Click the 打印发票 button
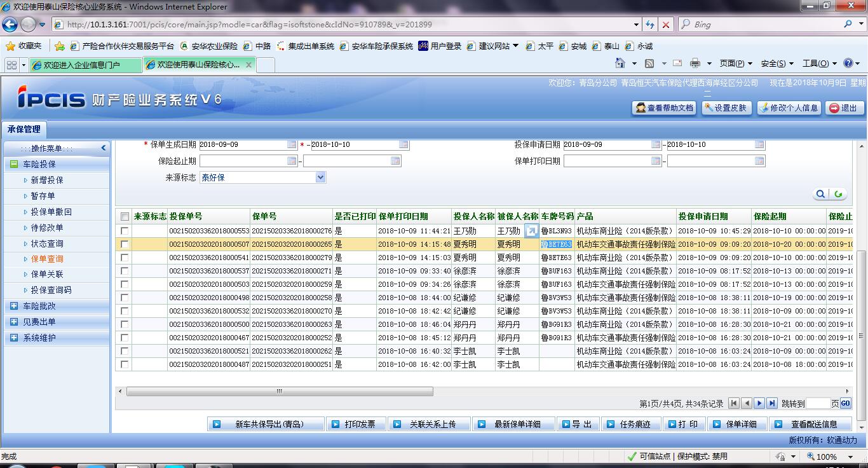 356,424
